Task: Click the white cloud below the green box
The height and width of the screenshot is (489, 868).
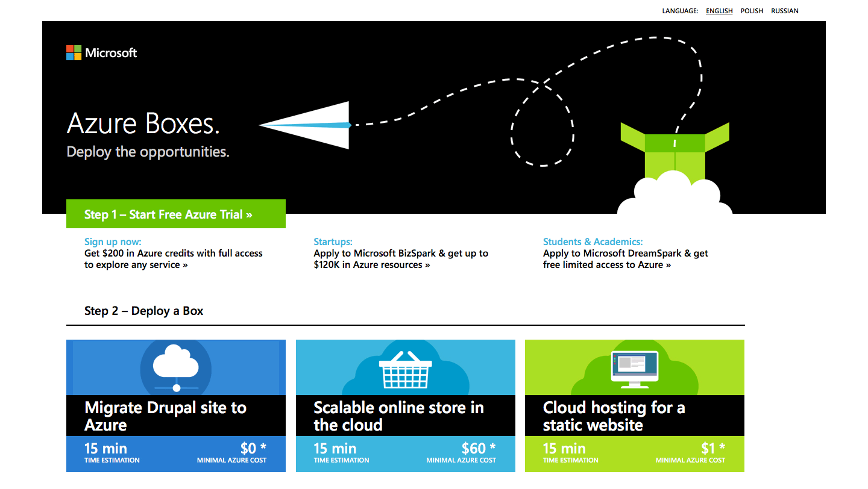Action: click(x=675, y=196)
